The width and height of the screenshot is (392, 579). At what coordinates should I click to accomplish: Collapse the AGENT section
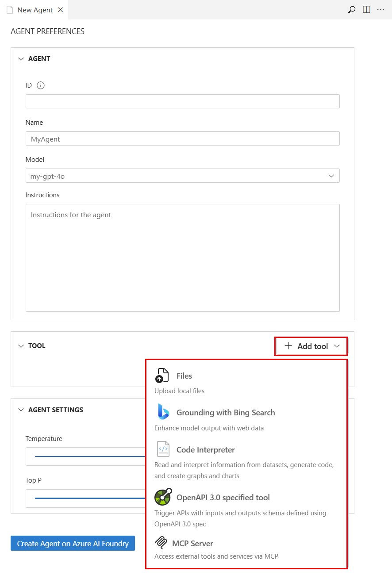tap(21, 59)
